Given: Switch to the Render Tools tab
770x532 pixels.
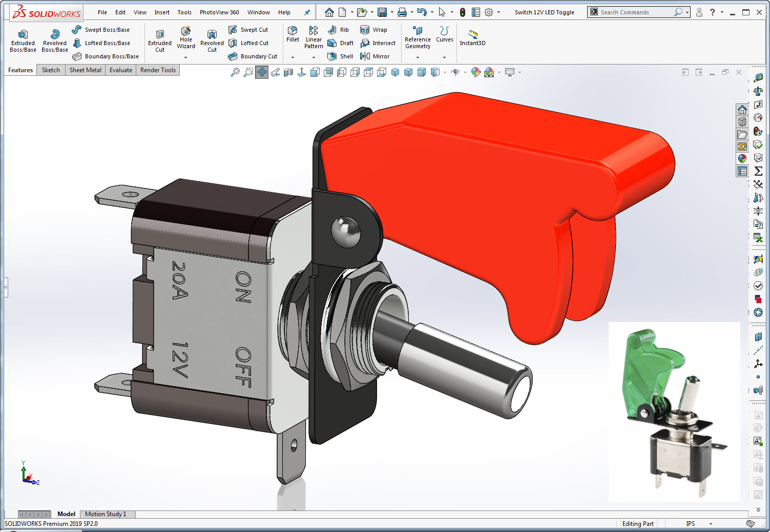Looking at the screenshot, I should tap(158, 70).
